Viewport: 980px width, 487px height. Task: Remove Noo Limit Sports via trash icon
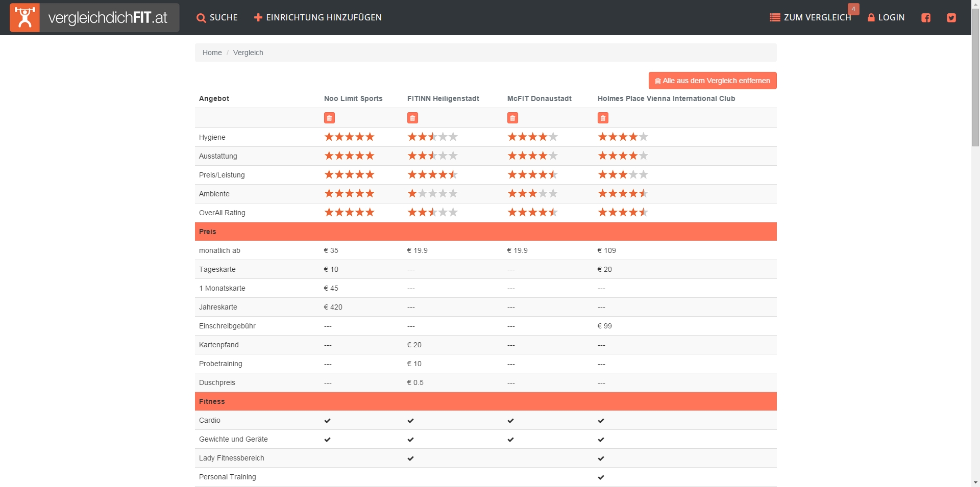tap(329, 118)
